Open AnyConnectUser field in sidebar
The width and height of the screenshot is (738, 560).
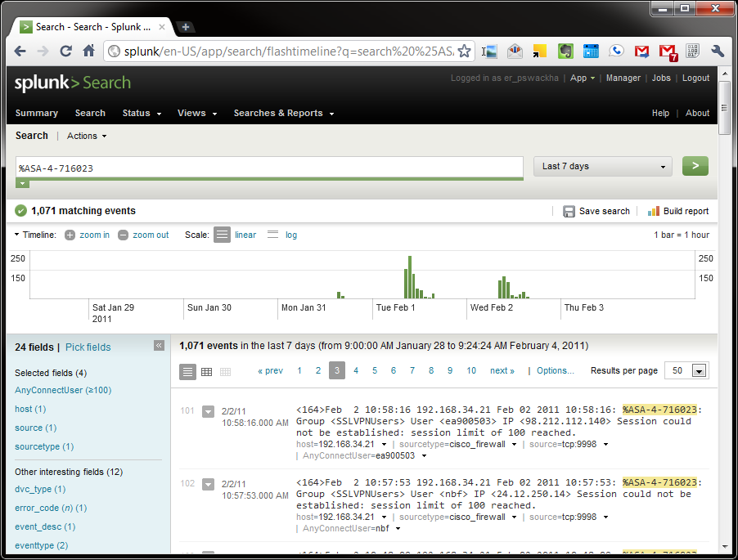point(63,390)
